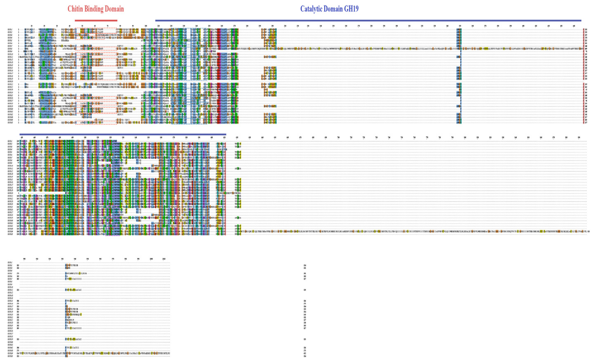593x364 pixels.
Task: Click the last sequence name in the bottom block
Action: (x=10, y=356)
